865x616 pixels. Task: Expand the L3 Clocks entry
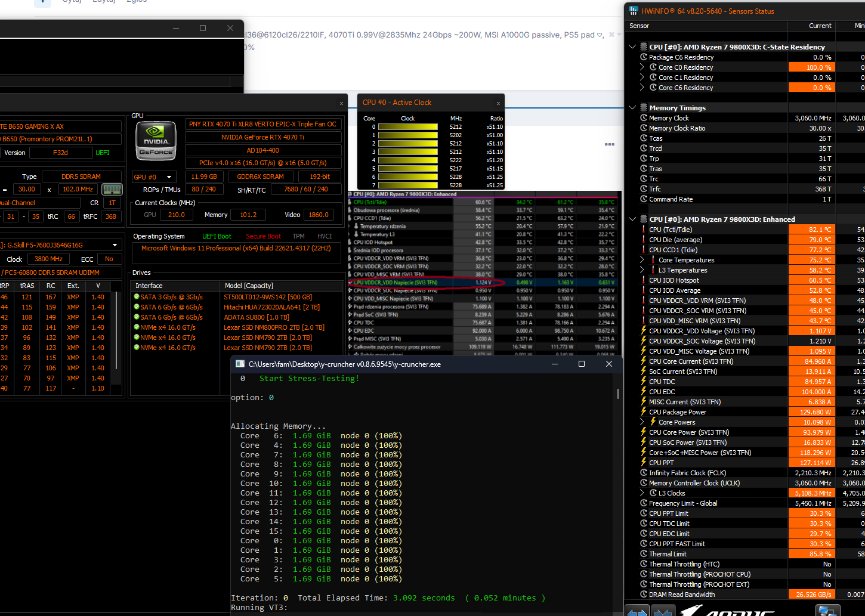[x=642, y=493]
